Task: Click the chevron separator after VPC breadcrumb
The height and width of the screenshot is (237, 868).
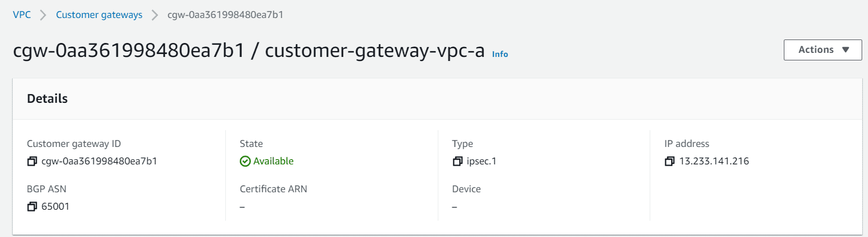Action: coord(43,15)
